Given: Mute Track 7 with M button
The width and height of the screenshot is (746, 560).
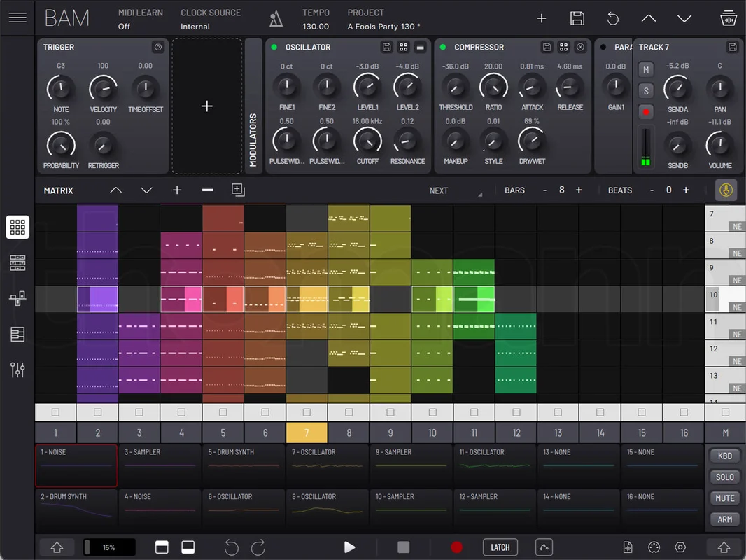Looking at the screenshot, I should pyautogui.click(x=646, y=70).
